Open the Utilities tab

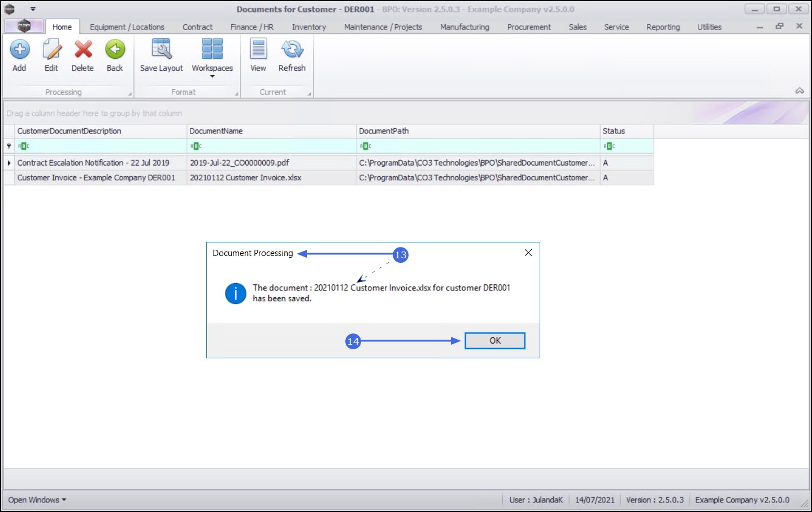click(x=710, y=27)
